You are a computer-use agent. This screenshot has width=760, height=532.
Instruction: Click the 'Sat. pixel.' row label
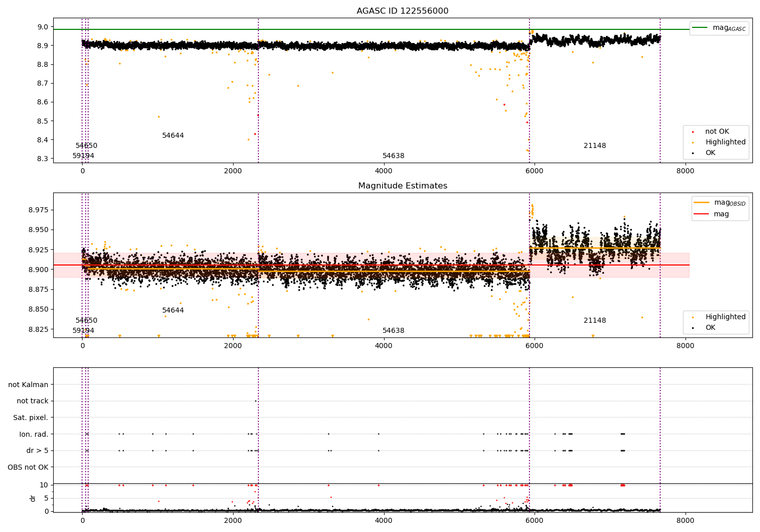coord(31,417)
